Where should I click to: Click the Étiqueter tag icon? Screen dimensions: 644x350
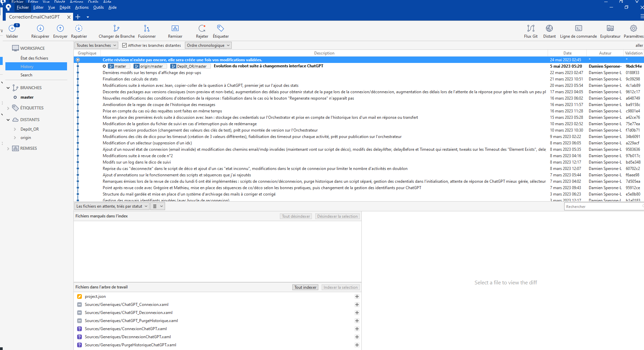221,29
